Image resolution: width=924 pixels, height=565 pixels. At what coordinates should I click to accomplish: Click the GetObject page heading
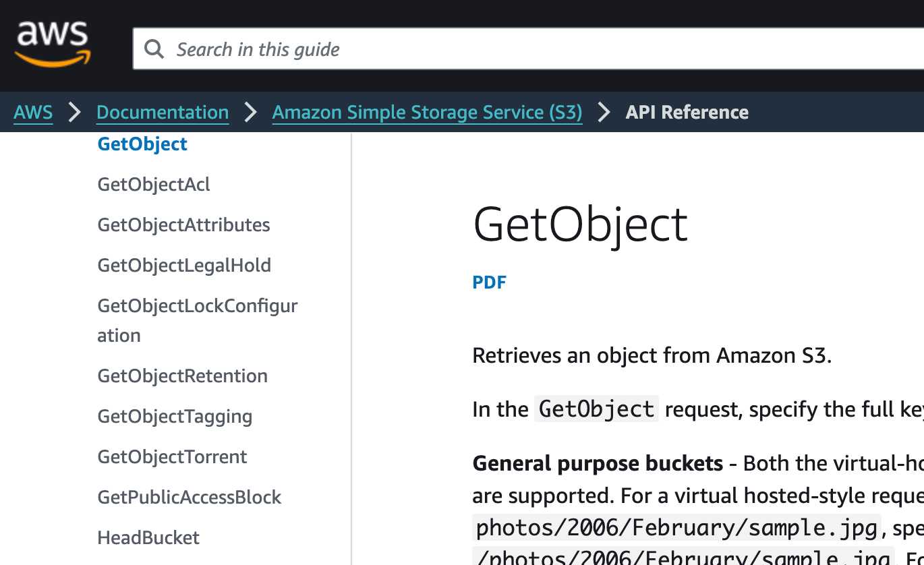coord(580,225)
